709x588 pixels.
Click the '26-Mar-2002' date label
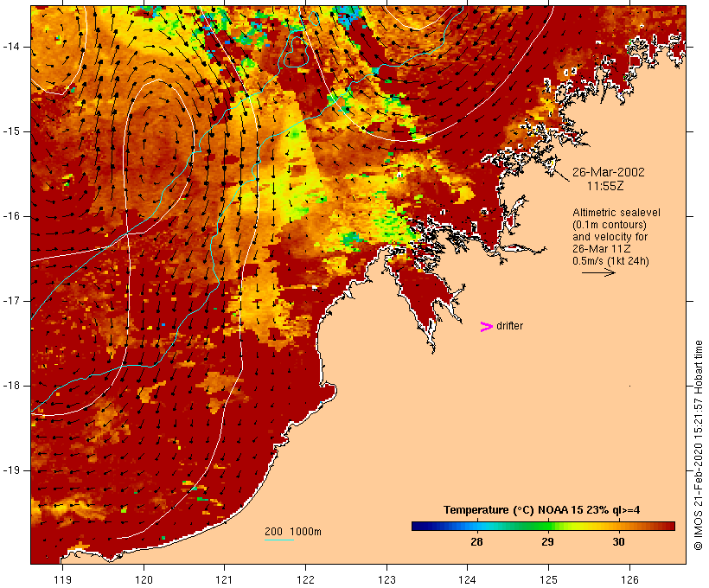click(x=608, y=172)
